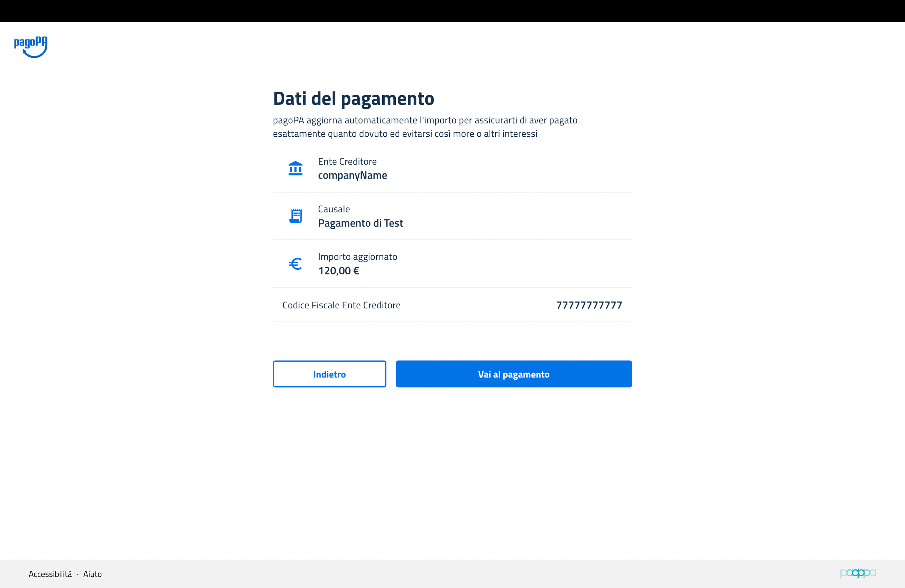This screenshot has height=588, width=905.
Task: Click the pagoPA logo in header
Action: pyautogui.click(x=31, y=47)
